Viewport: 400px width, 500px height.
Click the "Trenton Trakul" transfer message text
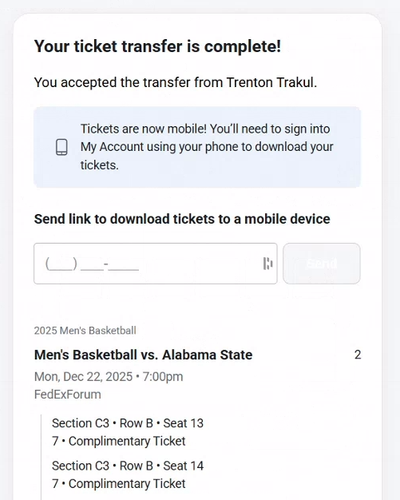pos(175,82)
